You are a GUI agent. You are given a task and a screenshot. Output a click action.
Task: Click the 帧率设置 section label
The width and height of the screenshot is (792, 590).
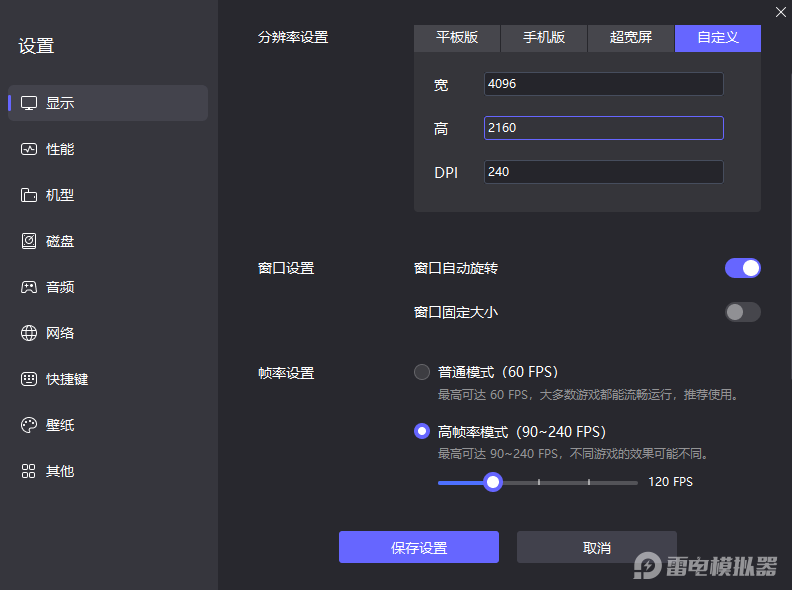(286, 373)
